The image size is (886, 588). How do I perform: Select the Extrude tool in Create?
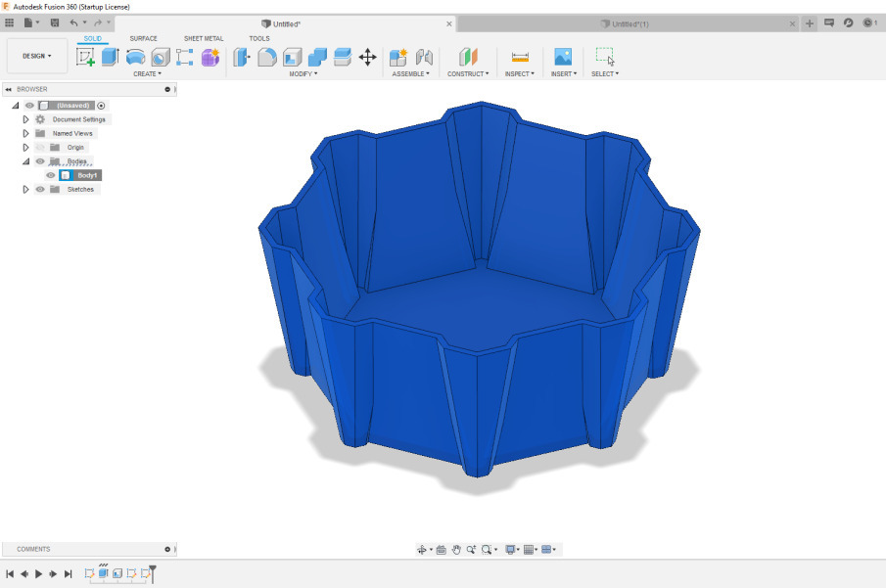[x=110, y=57]
